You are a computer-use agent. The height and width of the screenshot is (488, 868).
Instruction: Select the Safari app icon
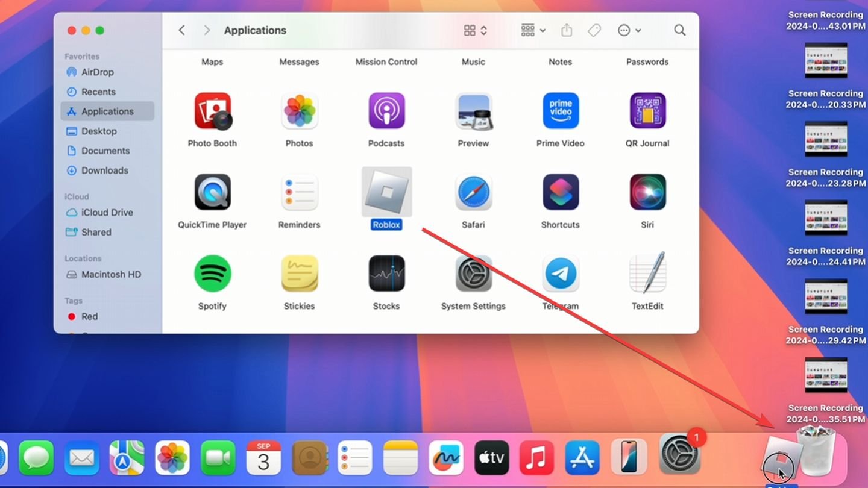pyautogui.click(x=473, y=192)
